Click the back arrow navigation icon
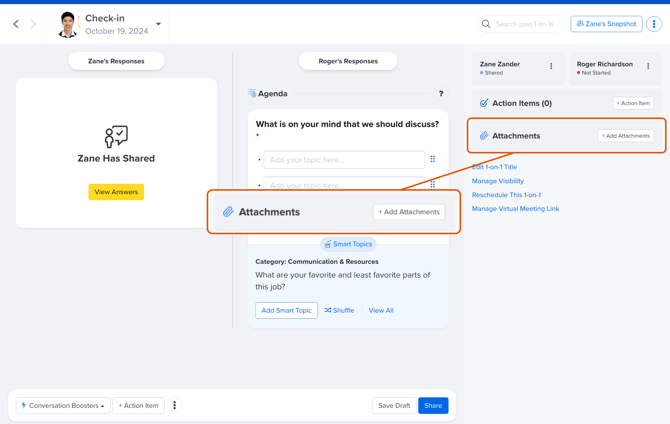Screen dimensions: 670x424 tap(16, 24)
